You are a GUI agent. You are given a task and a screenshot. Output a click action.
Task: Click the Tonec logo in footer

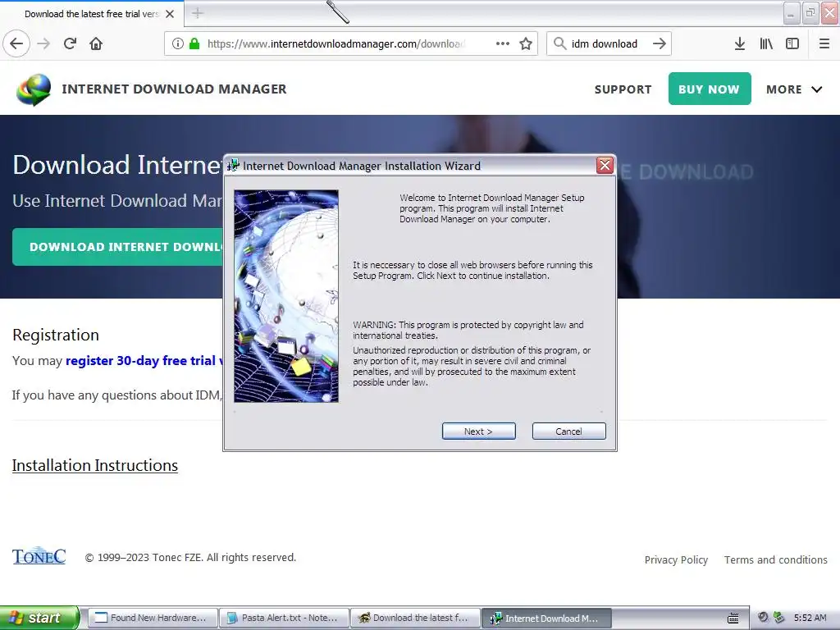pyautogui.click(x=39, y=557)
